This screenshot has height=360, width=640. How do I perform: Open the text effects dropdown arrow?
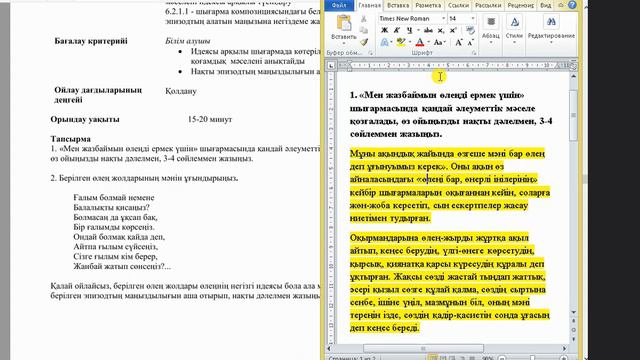coord(391,42)
